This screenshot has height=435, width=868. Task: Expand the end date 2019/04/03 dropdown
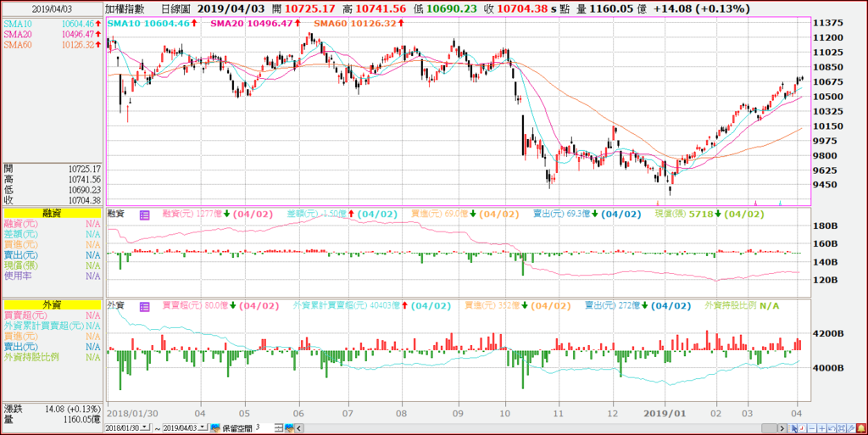(203, 427)
